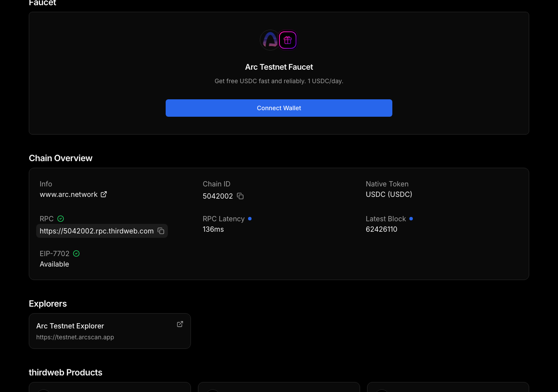Open the Arc Testnet Explorer card
558x392 pixels.
[110, 331]
